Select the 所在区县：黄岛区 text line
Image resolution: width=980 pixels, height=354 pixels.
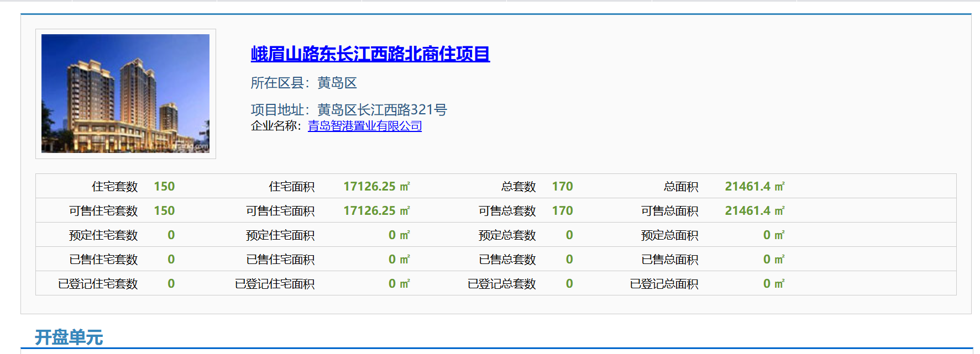(304, 83)
